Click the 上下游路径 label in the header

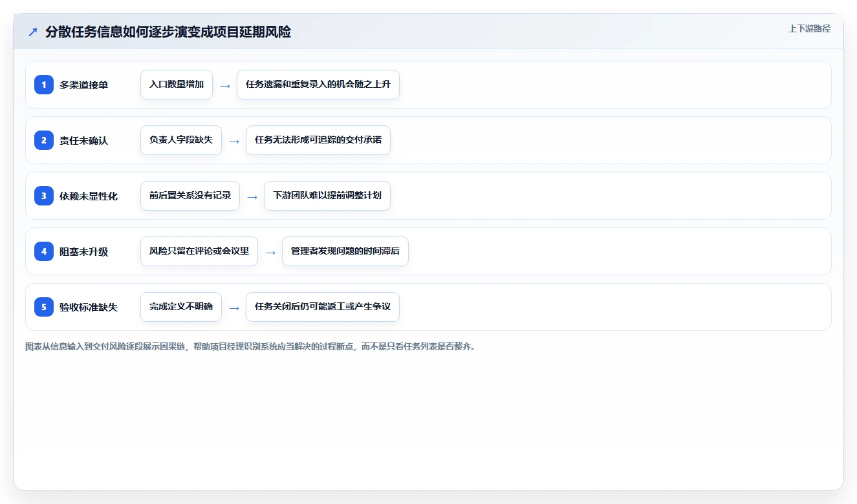pos(809,28)
